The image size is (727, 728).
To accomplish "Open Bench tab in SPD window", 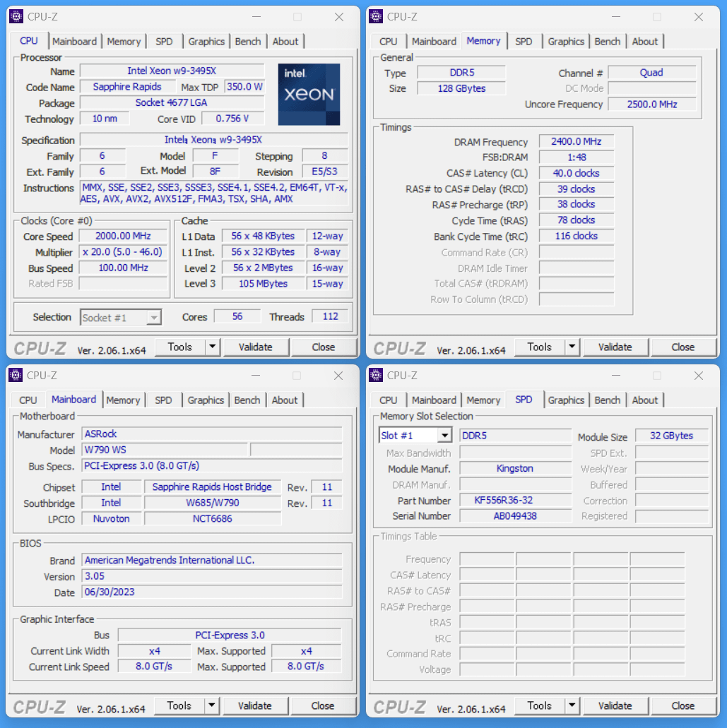I will pos(607,400).
